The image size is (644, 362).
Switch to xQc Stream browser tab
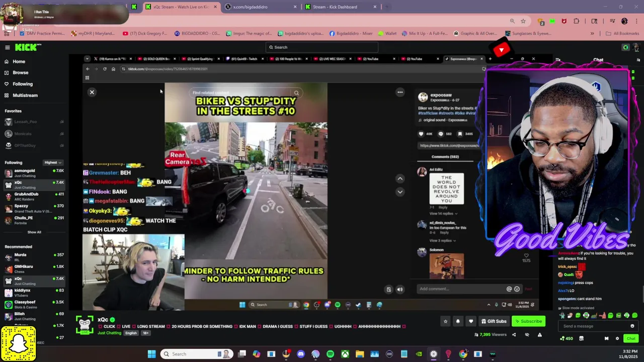181,7
